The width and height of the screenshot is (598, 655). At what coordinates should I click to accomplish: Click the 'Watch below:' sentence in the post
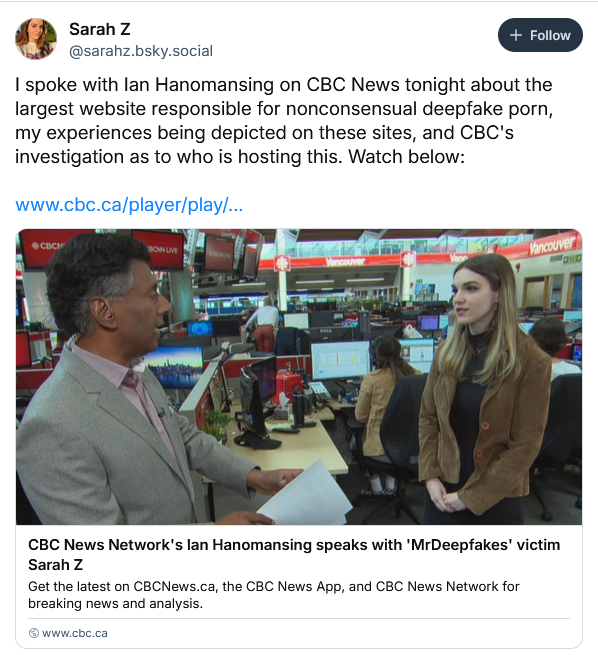(x=406, y=157)
